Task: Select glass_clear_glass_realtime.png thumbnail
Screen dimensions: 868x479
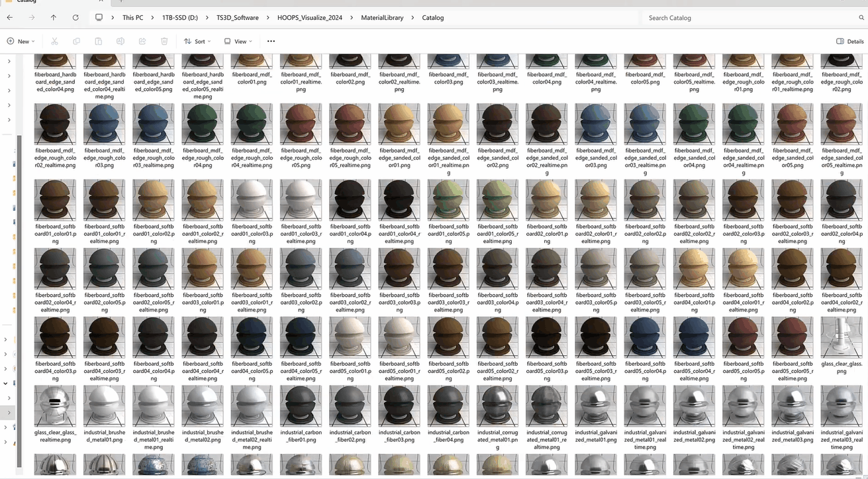Action: 55,406
